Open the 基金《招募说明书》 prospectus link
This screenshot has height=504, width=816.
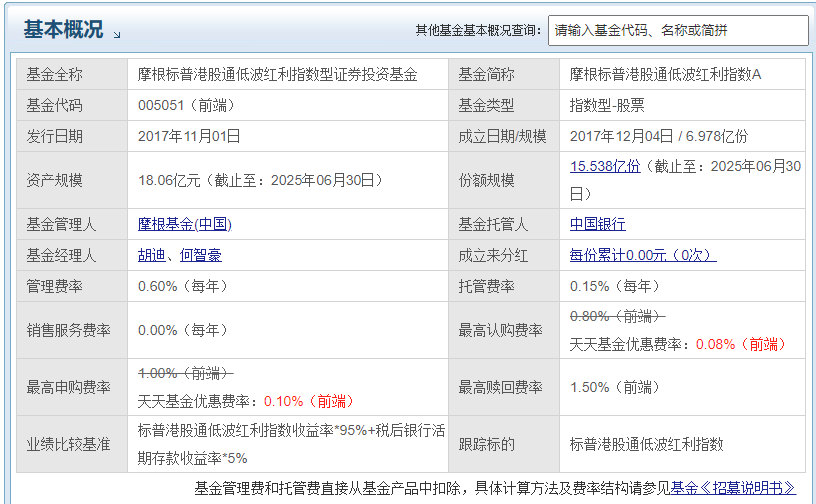click(x=733, y=488)
